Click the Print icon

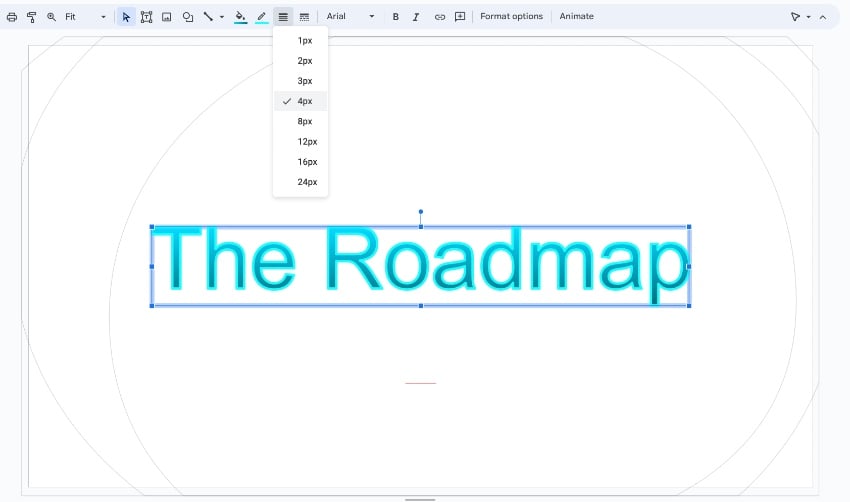12,17
